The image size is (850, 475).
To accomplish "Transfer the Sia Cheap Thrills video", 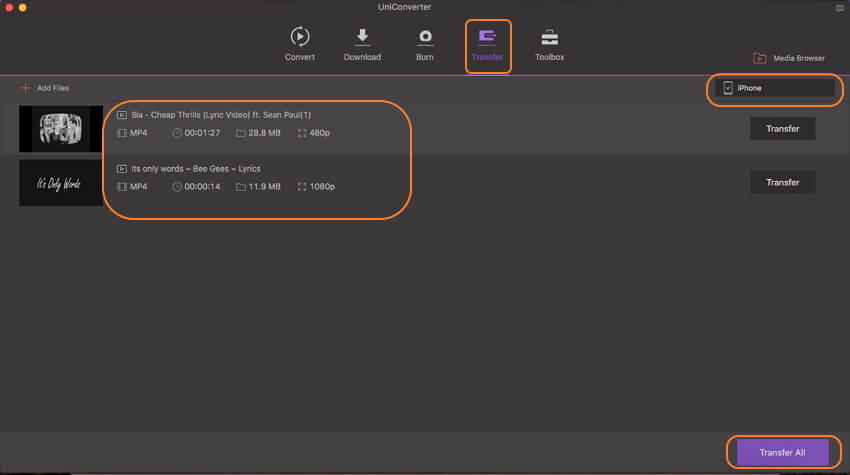I will click(783, 129).
